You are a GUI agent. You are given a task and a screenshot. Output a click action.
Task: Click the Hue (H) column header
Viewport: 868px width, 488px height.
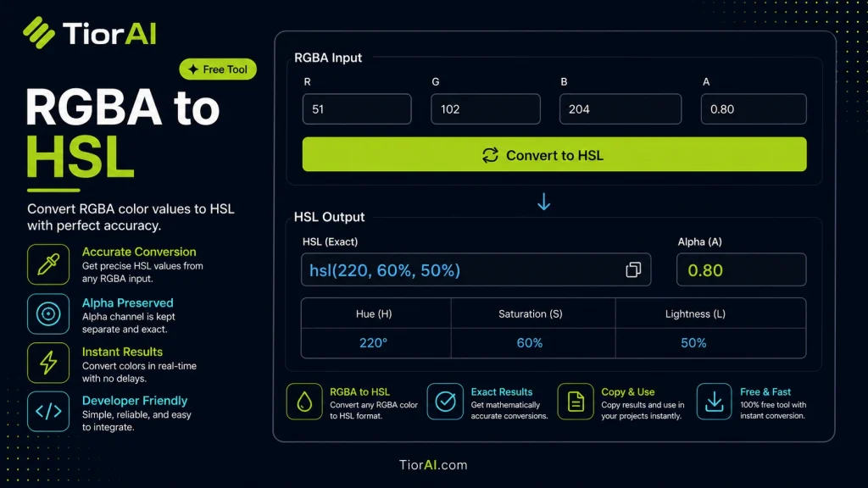pos(374,313)
